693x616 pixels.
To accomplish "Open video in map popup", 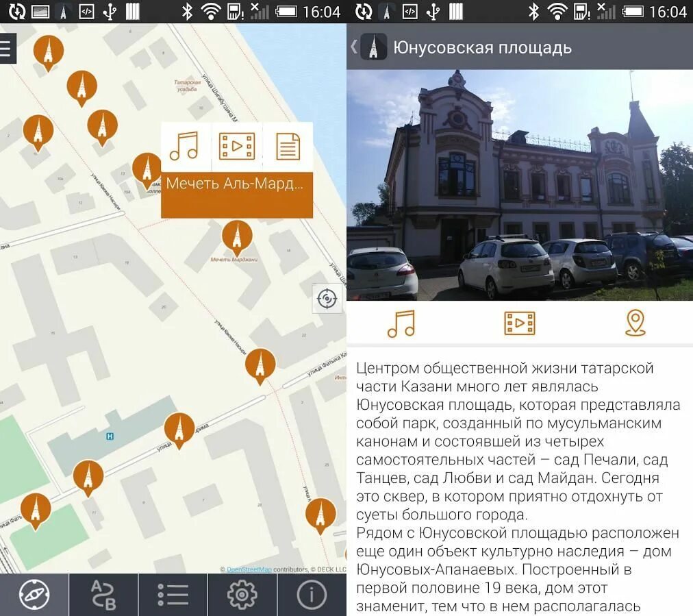I will 237,147.
